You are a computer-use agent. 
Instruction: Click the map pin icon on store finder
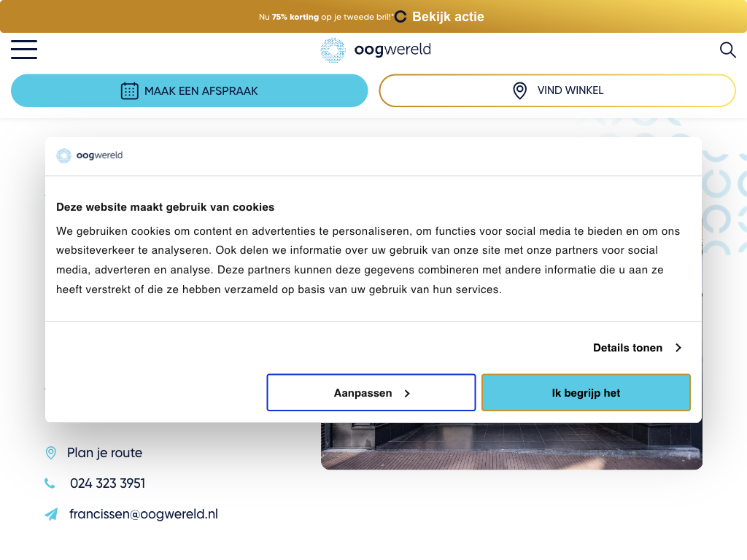[x=519, y=91]
